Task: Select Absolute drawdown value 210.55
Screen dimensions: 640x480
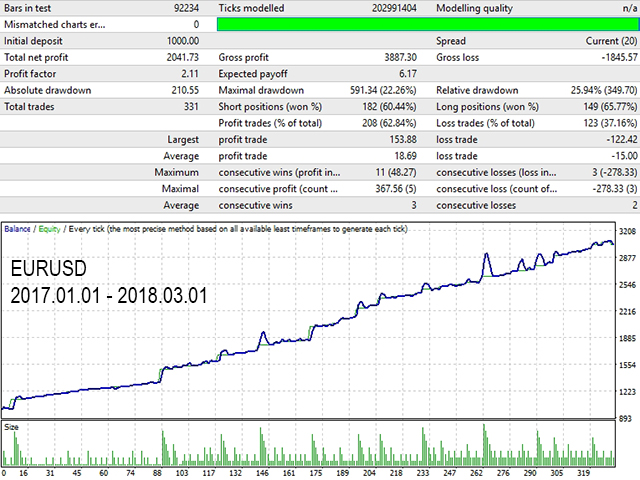Action: tap(185, 90)
